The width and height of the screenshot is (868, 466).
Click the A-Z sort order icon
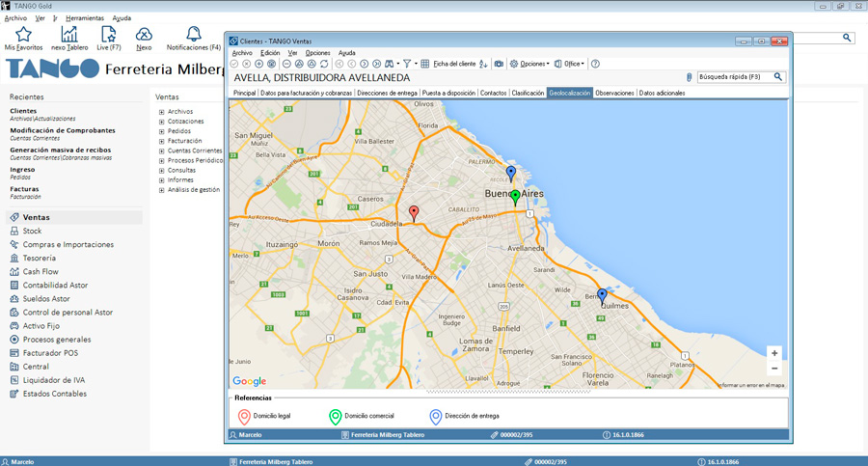click(x=483, y=64)
